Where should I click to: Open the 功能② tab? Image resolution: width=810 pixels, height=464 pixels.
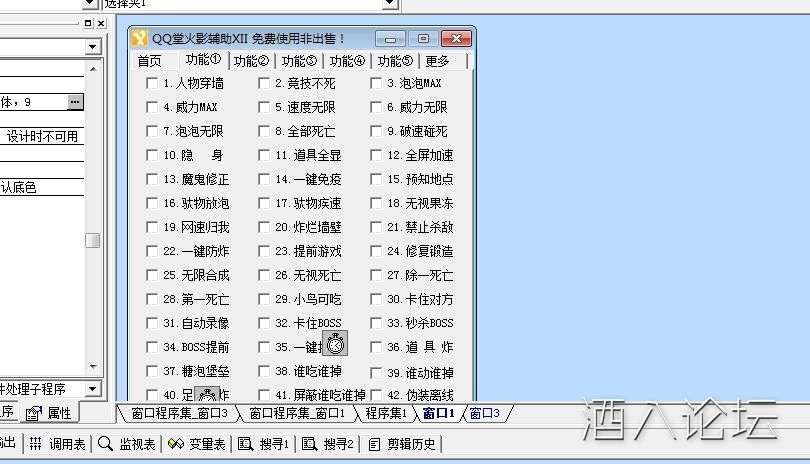click(x=251, y=61)
